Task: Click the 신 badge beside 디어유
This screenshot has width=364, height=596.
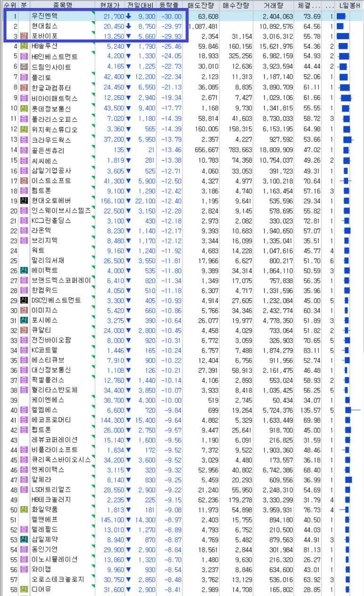Action: 24,589
